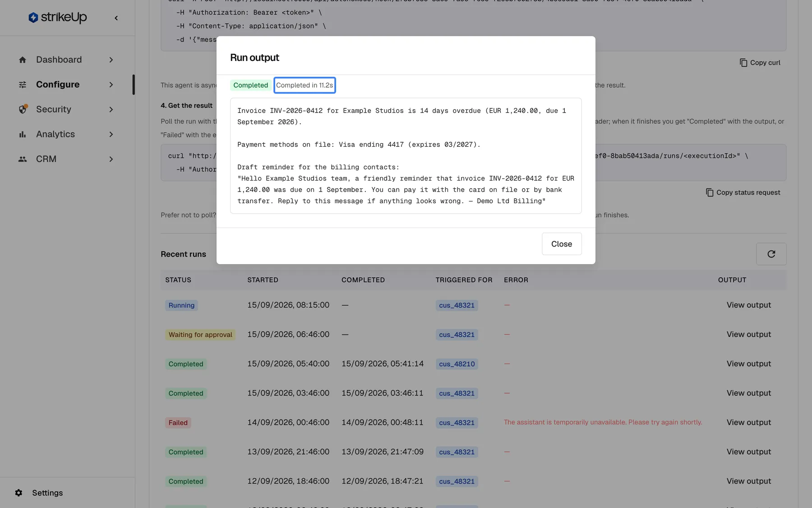812x508 pixels.
Task: Click the copy icon beside Copy curl
Action: tap(743, 63)
